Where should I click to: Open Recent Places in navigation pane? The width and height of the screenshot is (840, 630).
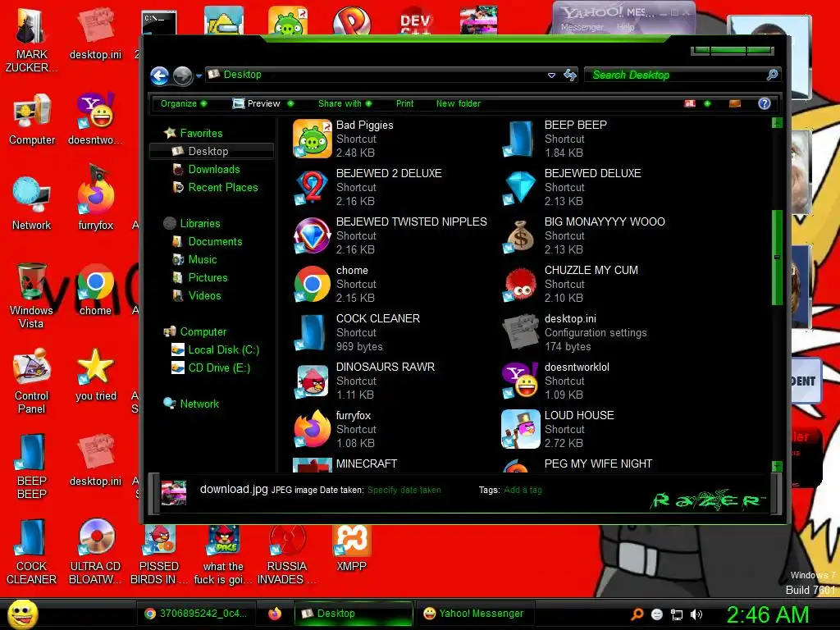pos(223,188)
